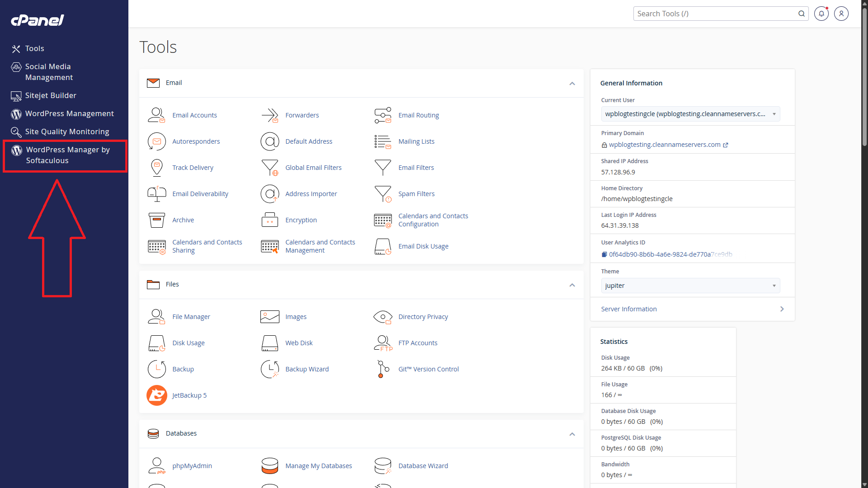Click the Disk Usage drive icon
Viewport: 868px width, 488px height.
point(156,343)
